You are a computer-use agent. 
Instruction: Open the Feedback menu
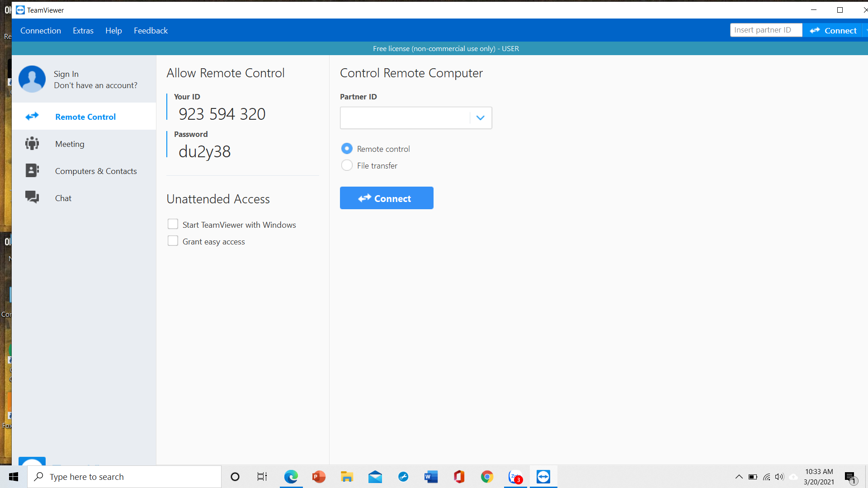pyautogui.click(x=151, y=30)
